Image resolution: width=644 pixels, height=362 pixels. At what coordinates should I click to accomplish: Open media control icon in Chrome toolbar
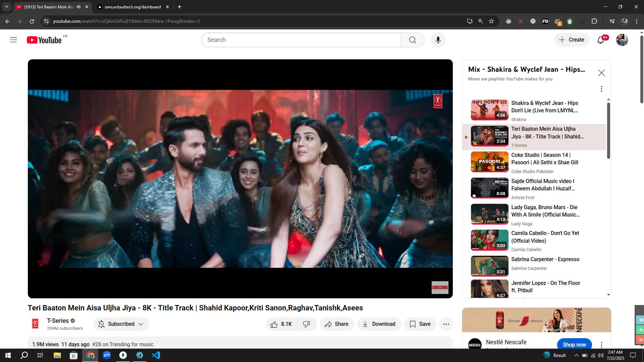(612, 21)
